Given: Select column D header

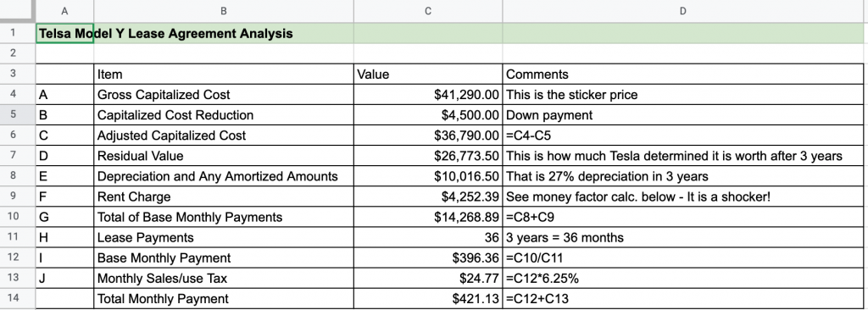Looking at the screenshot, I should [x=682, y=11].
